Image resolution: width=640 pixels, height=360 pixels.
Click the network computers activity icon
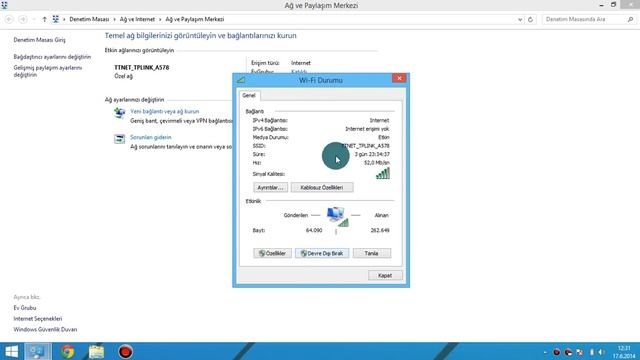337,216
